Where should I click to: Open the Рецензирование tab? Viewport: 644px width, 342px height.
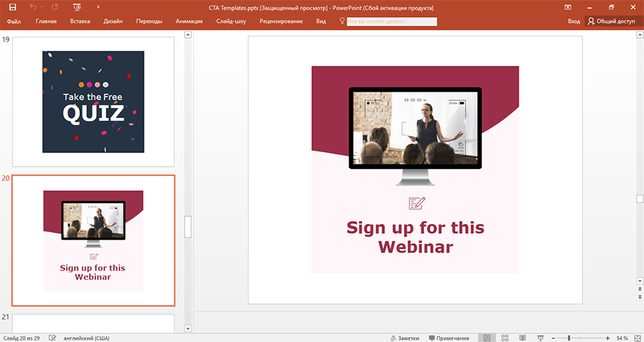click(281, 21)
